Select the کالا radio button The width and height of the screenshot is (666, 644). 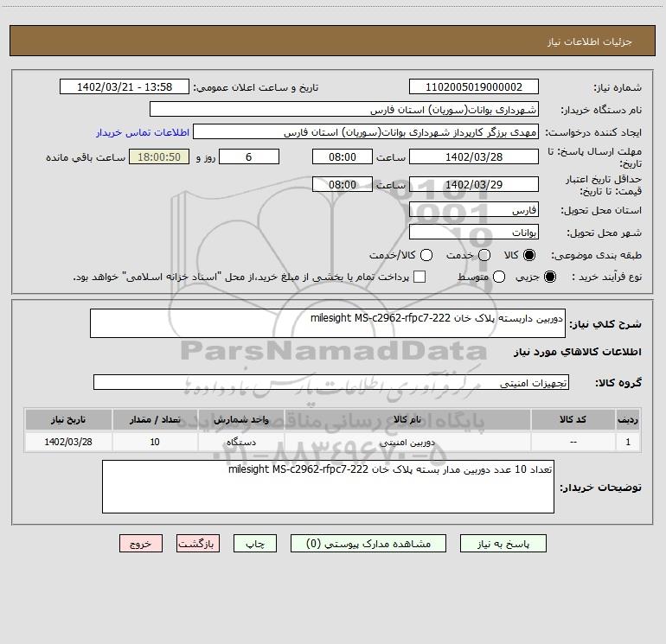tap(529, 255)
